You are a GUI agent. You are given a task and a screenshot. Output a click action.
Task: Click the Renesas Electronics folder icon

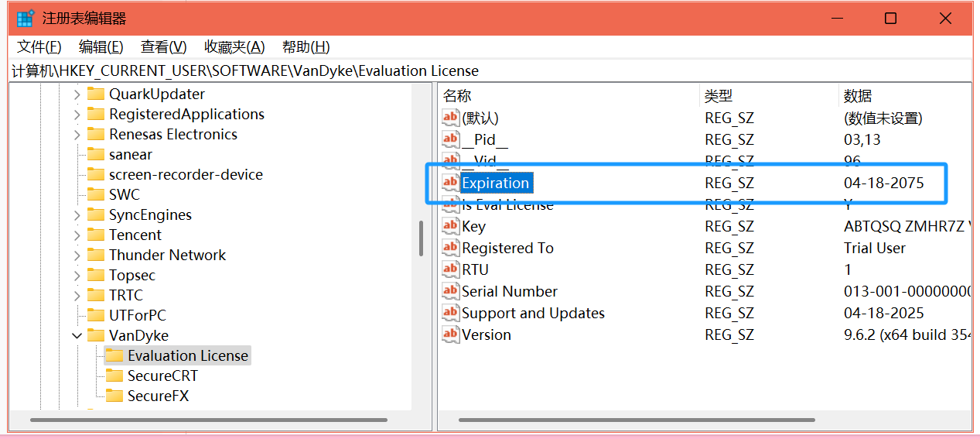click(x=96, y=134)
